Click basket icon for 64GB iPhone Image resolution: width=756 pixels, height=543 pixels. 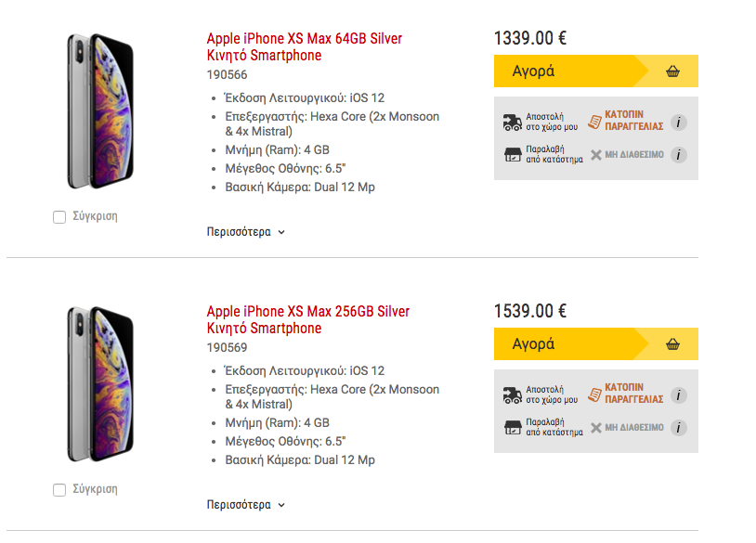(673, 71)
